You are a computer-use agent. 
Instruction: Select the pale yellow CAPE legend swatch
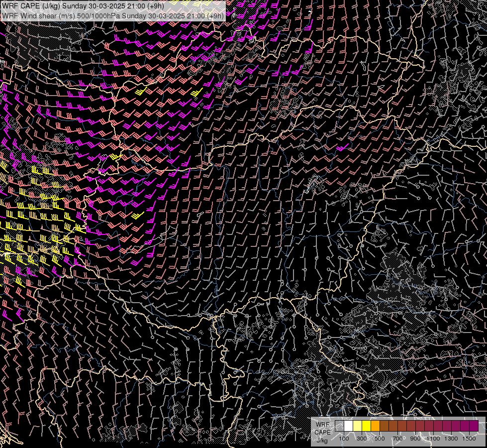coord(358,426)
